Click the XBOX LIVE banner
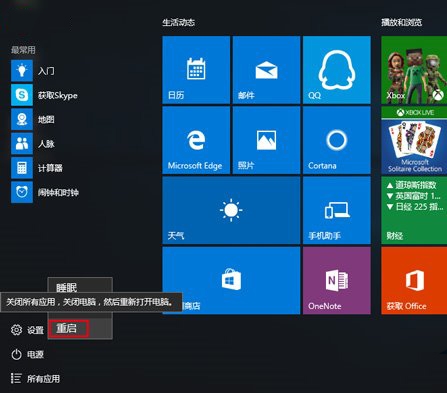Screen dimensions: 447x393 [414, 112]
